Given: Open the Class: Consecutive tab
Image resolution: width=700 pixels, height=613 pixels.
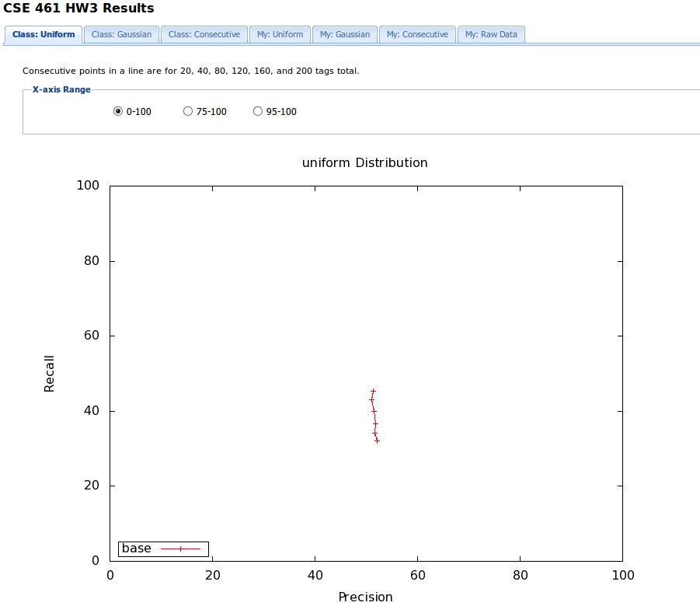Looking at the screenshot, I should (204, 34).
